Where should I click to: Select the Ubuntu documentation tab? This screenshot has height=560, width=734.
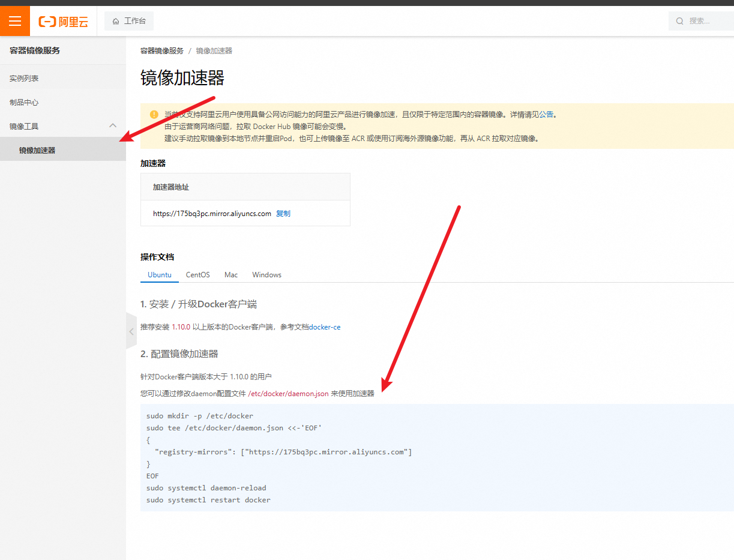click(x=160, y=275)
